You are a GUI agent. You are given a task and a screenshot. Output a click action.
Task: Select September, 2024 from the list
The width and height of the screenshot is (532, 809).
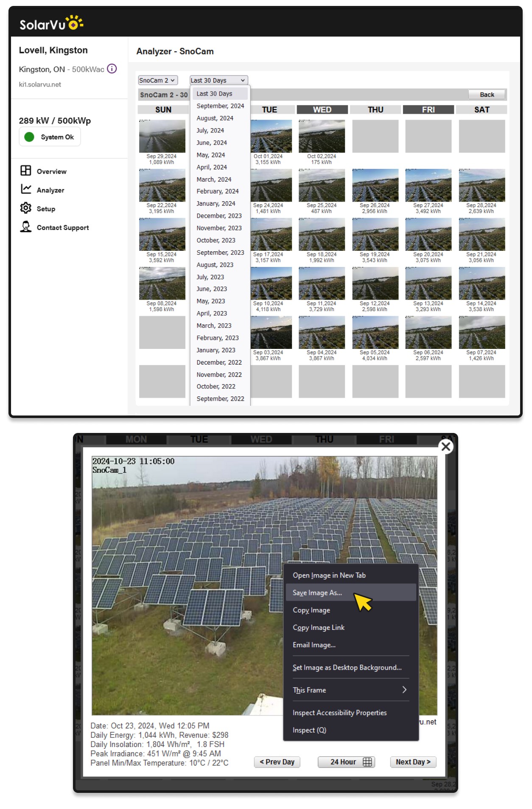[220, 106]
